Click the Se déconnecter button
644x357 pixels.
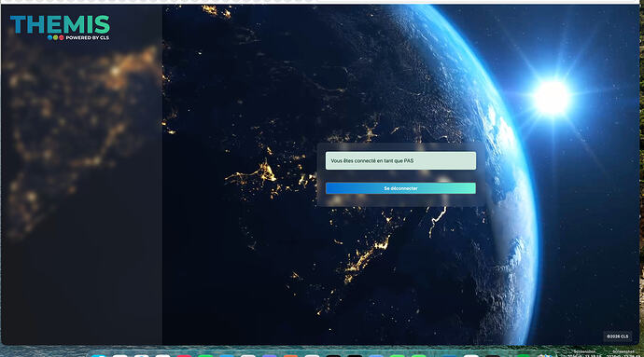pos(400,188)
